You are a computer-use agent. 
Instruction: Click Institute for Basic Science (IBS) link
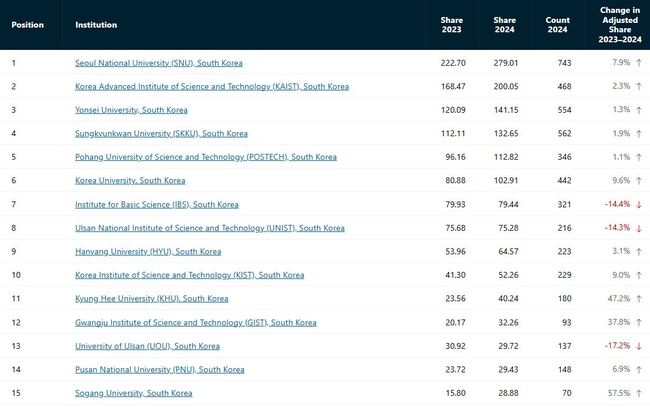pos(157,204)
